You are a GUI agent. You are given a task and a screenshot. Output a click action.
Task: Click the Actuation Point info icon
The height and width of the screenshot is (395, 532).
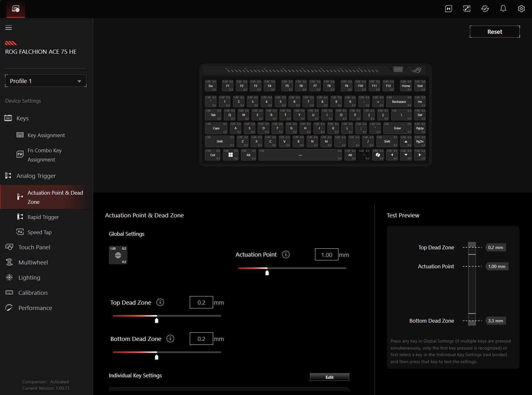[286, 255]
